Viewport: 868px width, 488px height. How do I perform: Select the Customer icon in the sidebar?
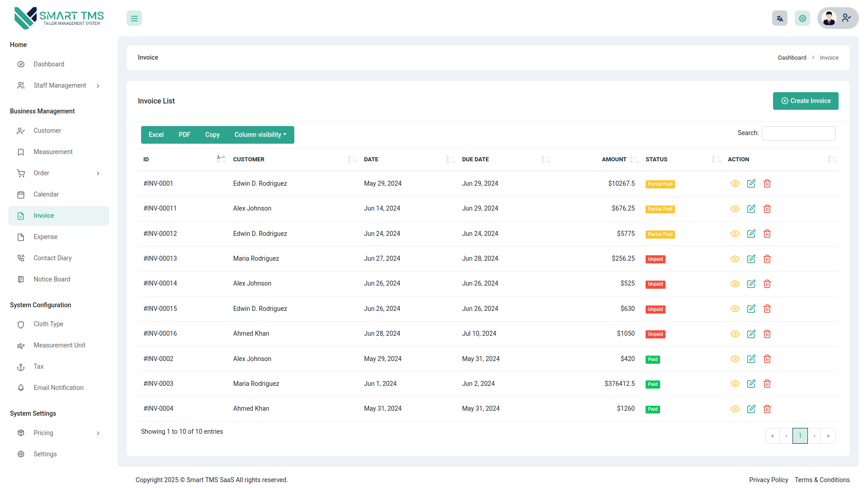21,131
